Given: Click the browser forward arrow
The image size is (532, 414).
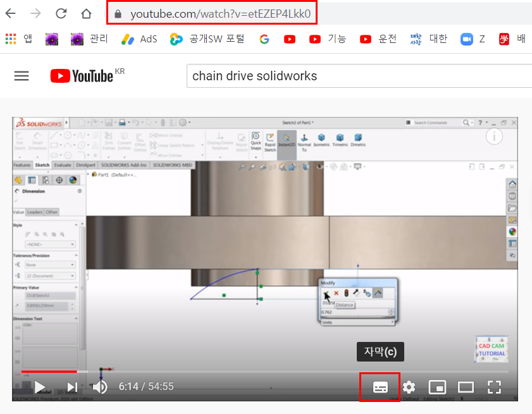Looking at the screenshot, I should [35, 13].
